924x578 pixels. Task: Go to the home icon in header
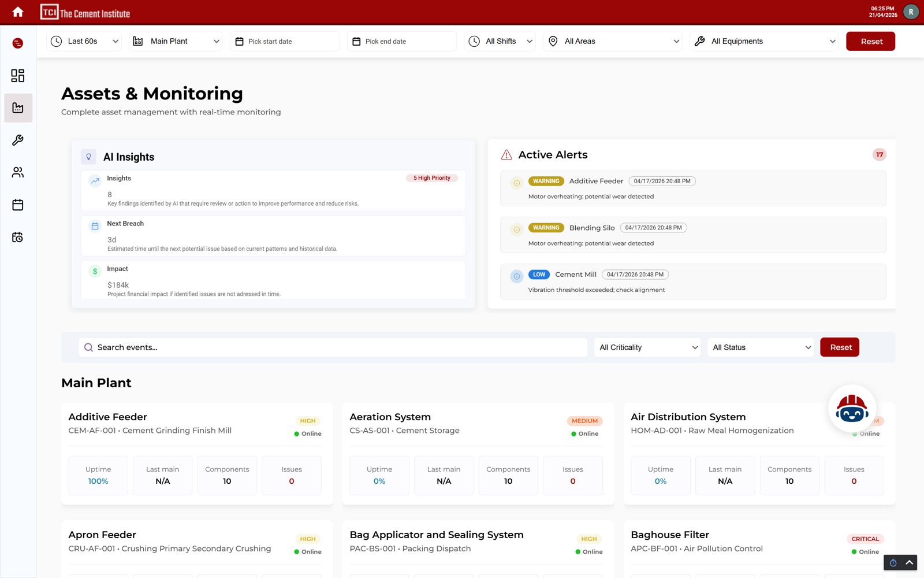(18, 12)
